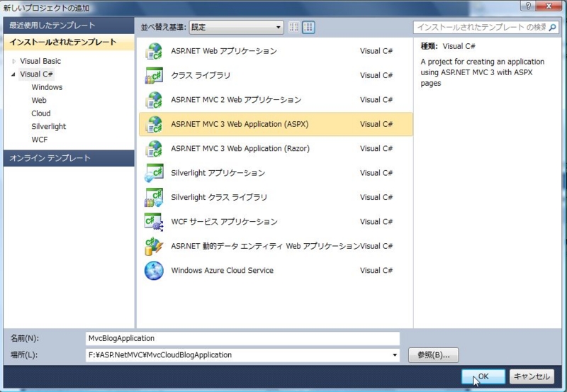Viewport: 567px width, 392px height.
Task: Click the ASP.NET MVC 3 (ASPX) template icon
Action: tap(154, 124)
